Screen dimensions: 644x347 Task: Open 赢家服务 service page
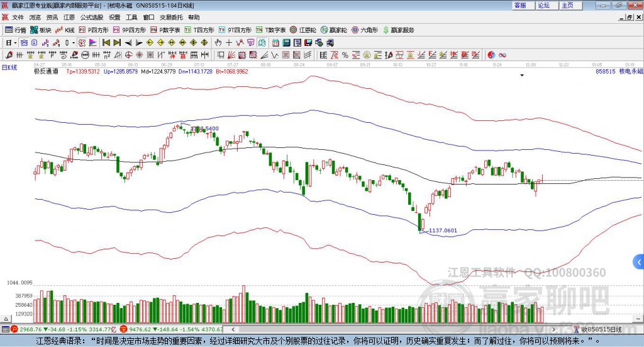tap(398, 30)
